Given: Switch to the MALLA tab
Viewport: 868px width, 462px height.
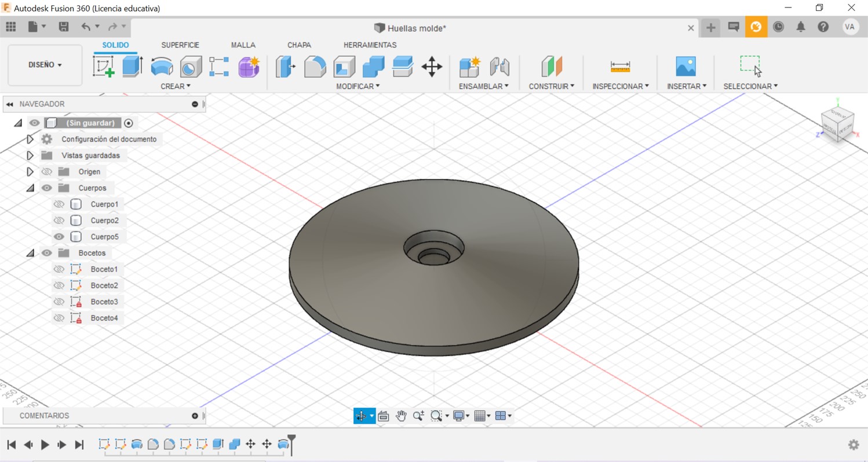Looking at the screenshot, I should point(243,45).
